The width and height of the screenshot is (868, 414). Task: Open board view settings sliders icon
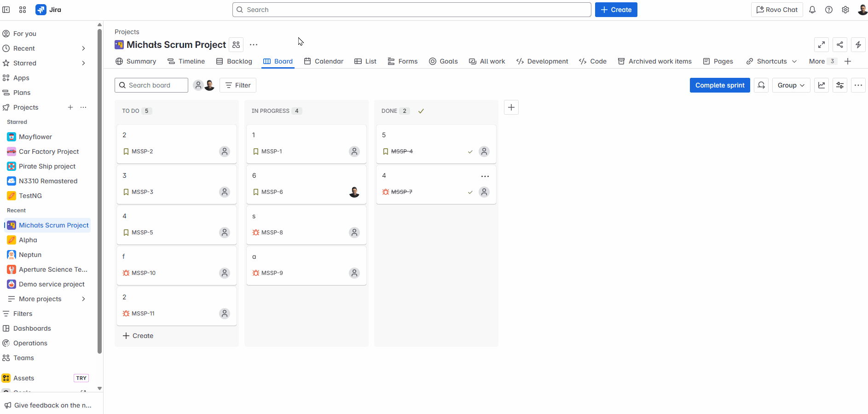[x=840, y=85]
